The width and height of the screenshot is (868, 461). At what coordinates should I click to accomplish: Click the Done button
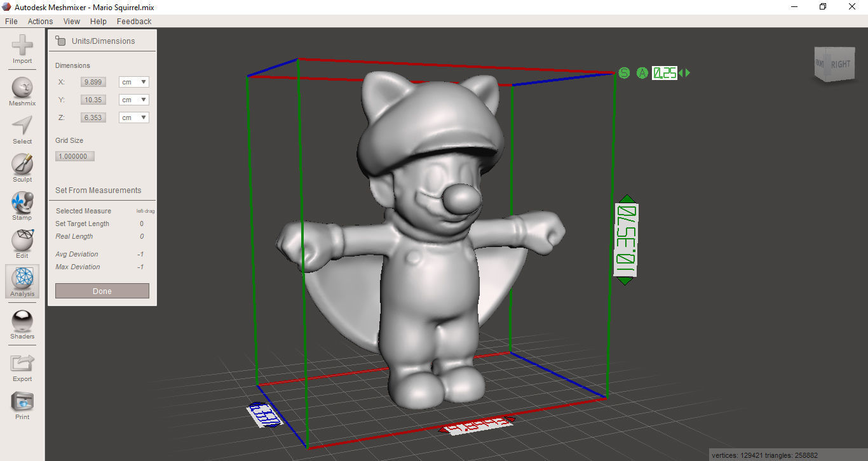click(x=102, y=291)
